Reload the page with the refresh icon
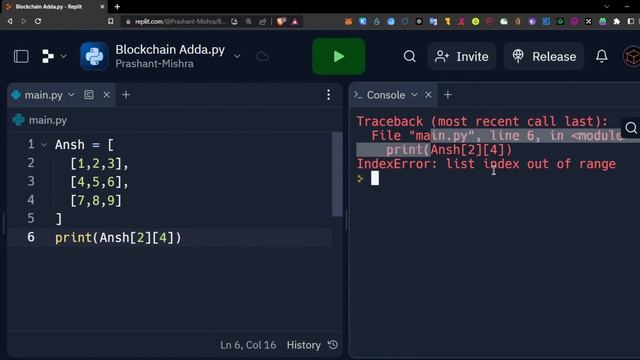The width and height of the screenshot is (640, 360). 38,21
